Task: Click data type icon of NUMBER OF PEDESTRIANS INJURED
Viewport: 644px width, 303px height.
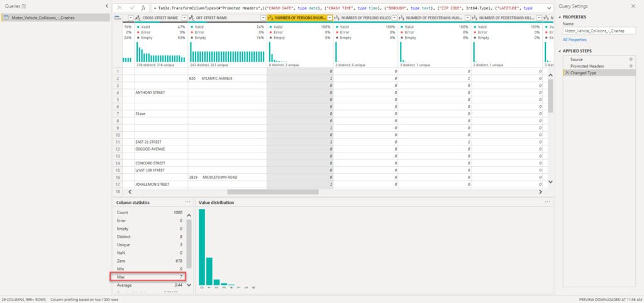Action: (401, 18)
